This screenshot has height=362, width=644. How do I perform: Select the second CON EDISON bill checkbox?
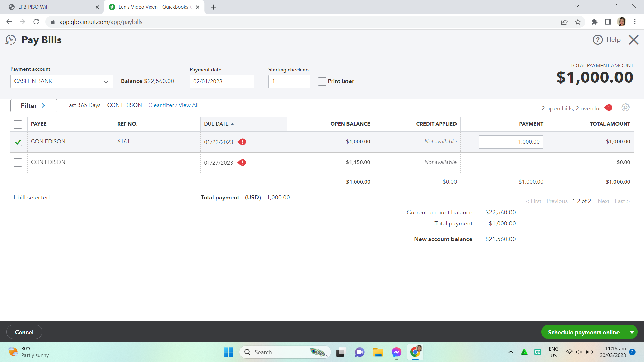18,163
